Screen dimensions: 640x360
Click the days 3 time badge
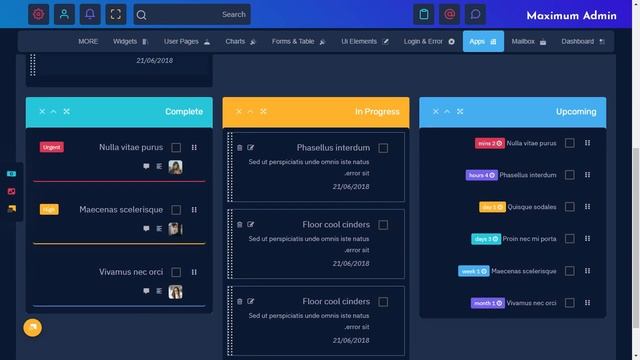point(486,239)
